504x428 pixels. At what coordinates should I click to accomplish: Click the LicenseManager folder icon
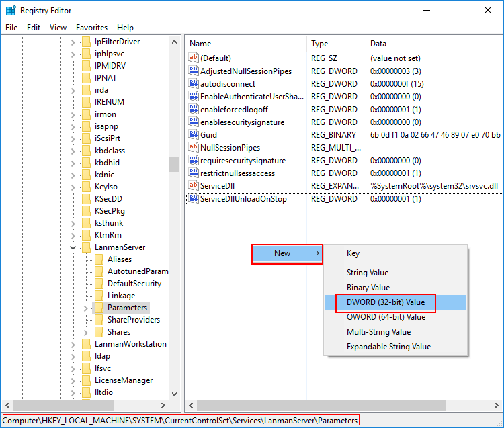tap(86, 380)
